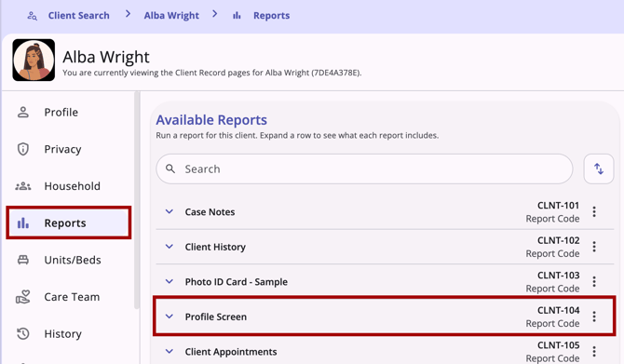
Task: Expand the Client History report row
Action: pos(170,247)
